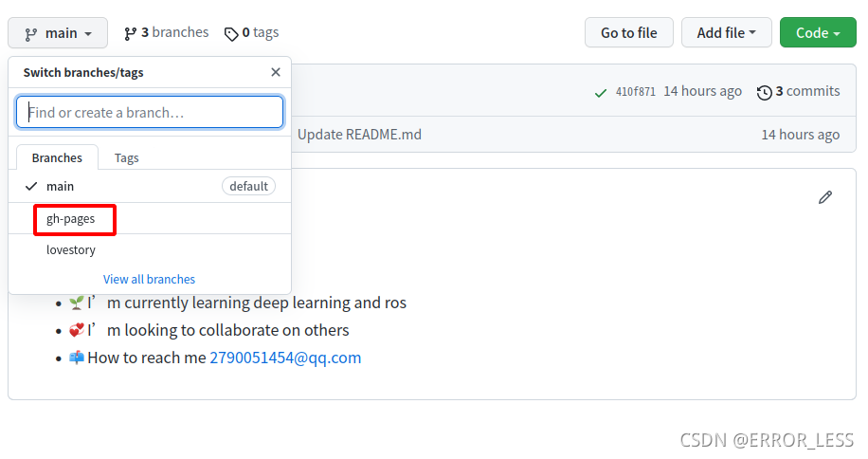Screen dimensions: 868x459
Task: Open the Update README.md commit message
Action: pos(359,135)
